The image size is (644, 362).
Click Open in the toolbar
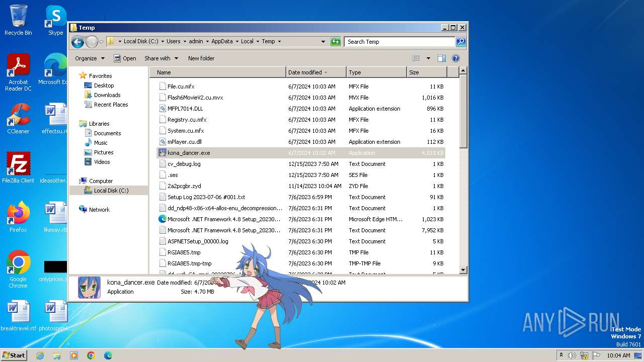pyautogui.click(x=125, y=58)
